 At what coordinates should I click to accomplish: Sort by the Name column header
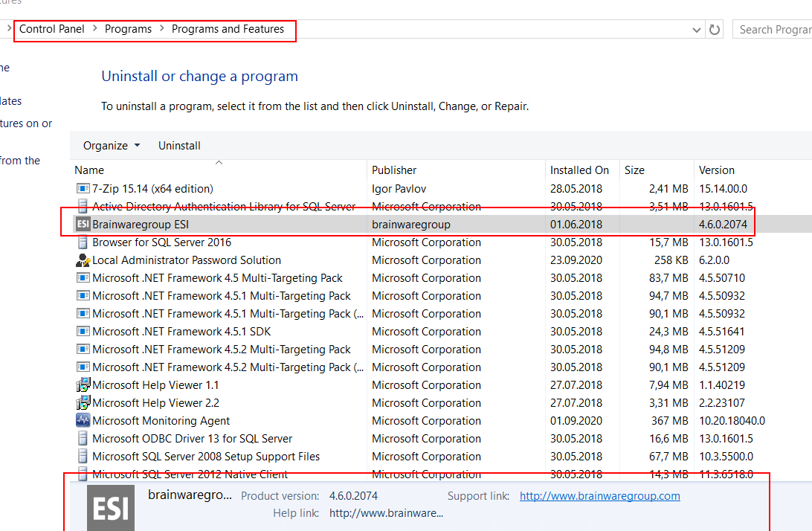pos(219,170)
